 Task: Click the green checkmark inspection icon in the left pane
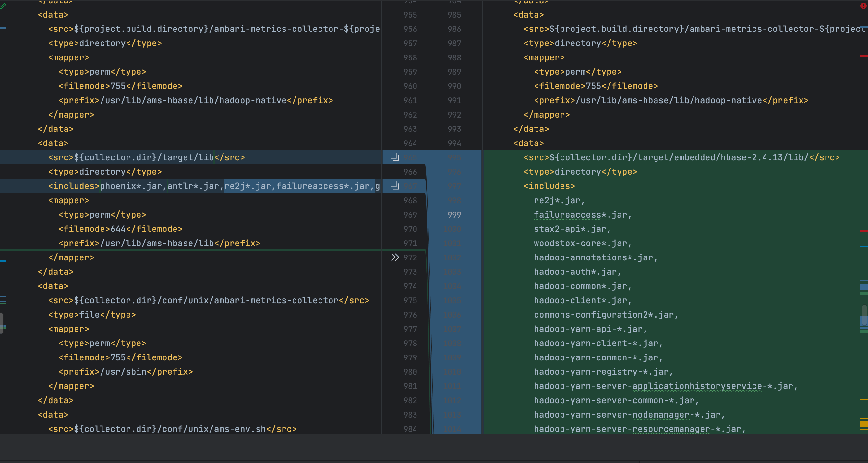coord(3,6)
